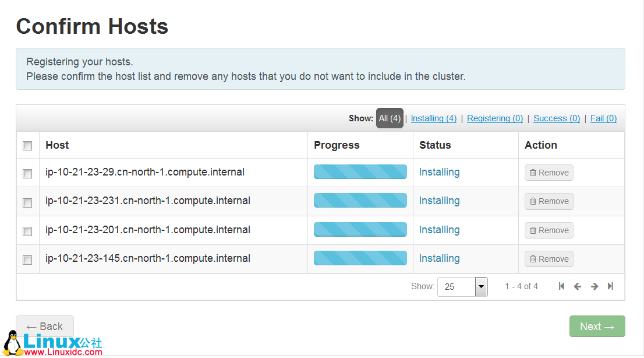Viewport: 644px width, 358px height.
Task: Show only Fail (0) hosts
Action: click(603, 118)
